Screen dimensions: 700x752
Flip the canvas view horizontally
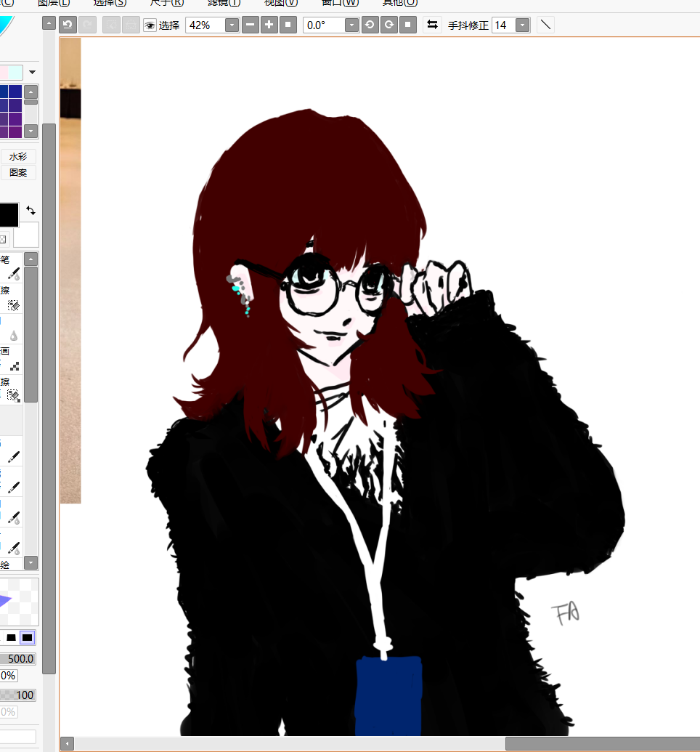[432, 25]
